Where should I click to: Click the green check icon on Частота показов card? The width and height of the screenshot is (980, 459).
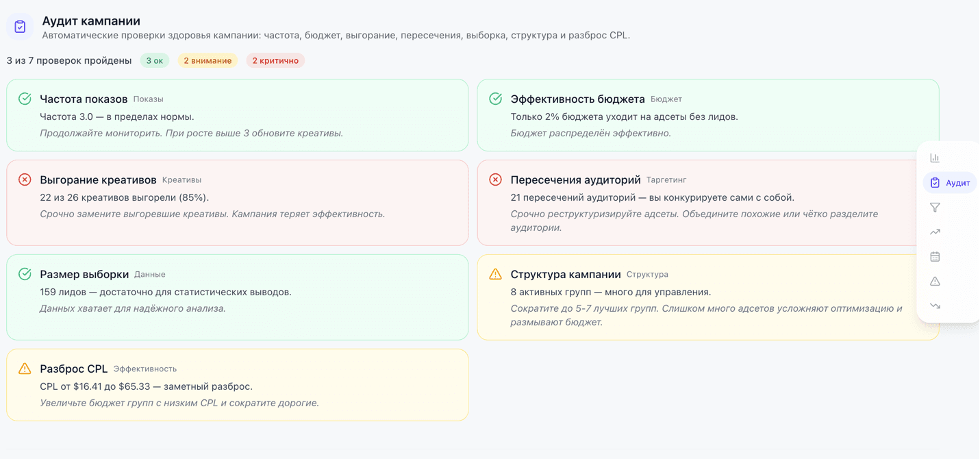[25, 99]
